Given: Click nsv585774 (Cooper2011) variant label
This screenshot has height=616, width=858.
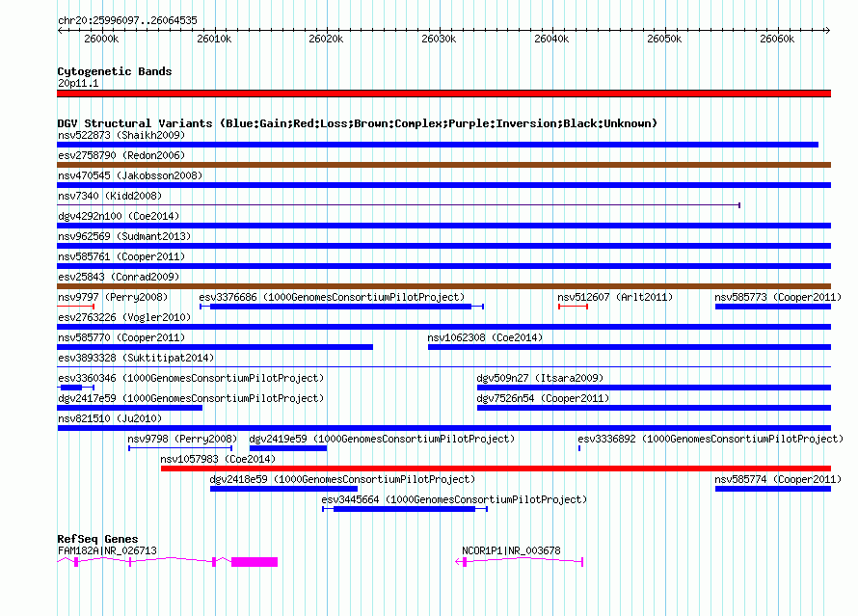Looking at the screenshot, I should (778, 479).
